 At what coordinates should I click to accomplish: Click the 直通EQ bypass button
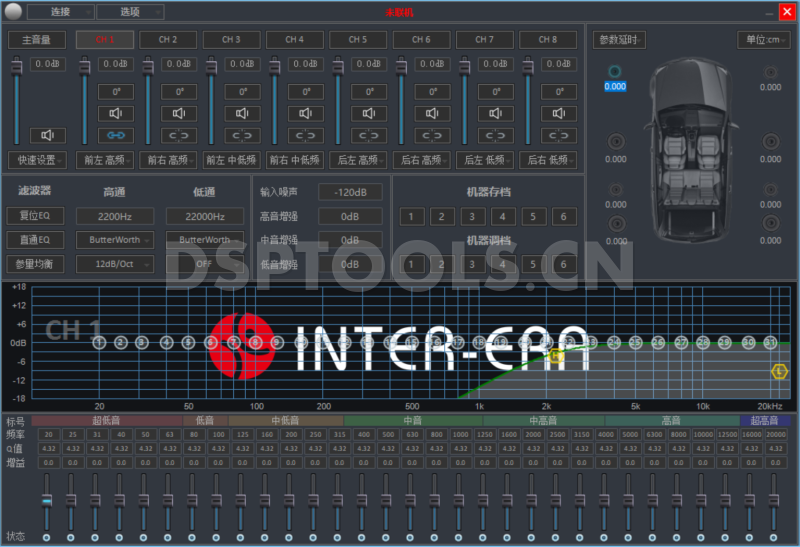[x=35, y=239]
